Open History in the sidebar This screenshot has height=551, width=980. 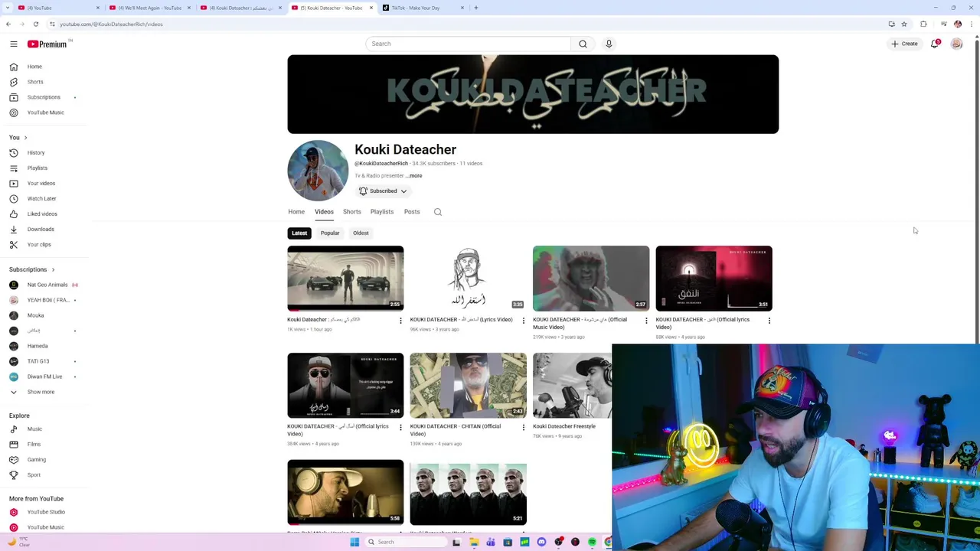pyautogui.click(x=34, y=152)
